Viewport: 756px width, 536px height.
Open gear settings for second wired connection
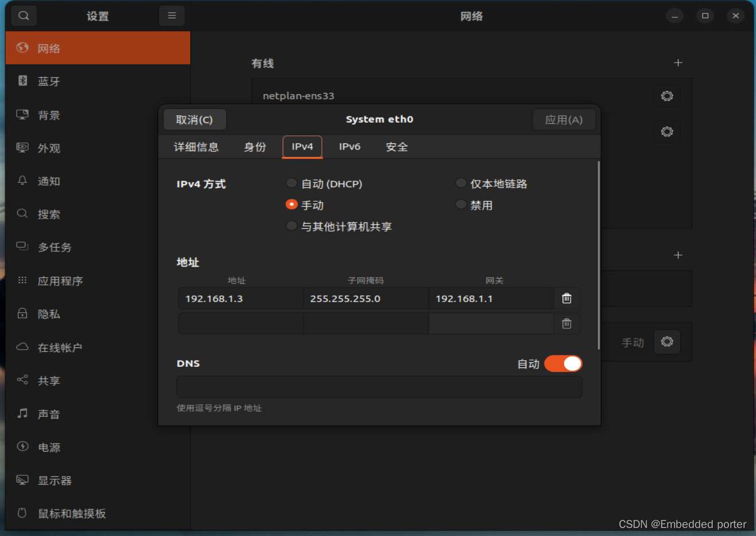667,131
